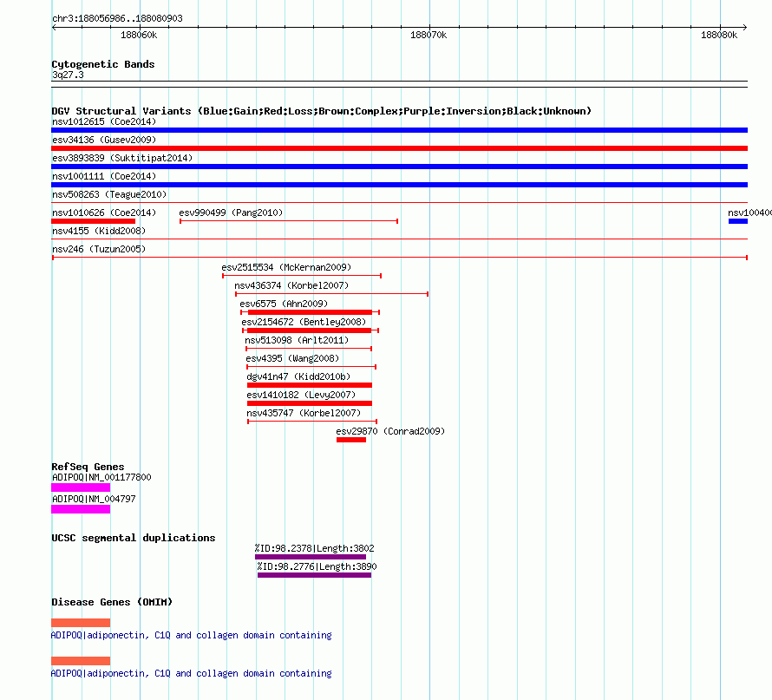Click the DGV Structural Variants track title
Viewport: 772px width, 700px height.
321,111
